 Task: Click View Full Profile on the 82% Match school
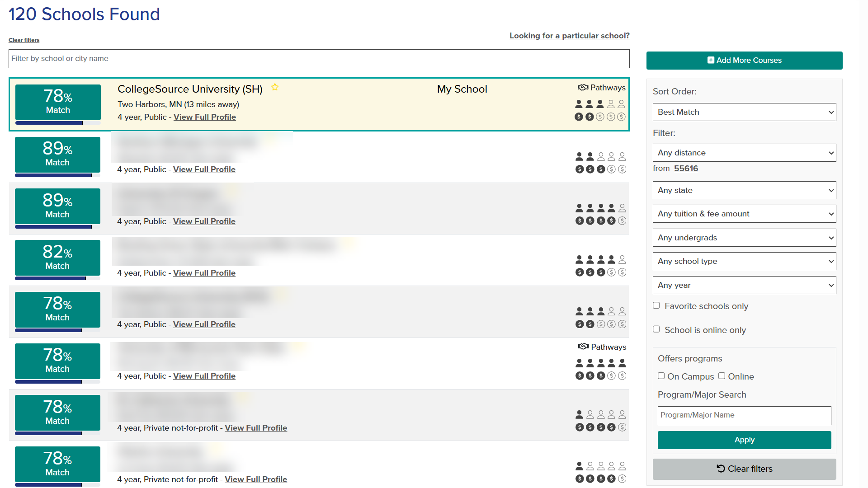(204, 272)
